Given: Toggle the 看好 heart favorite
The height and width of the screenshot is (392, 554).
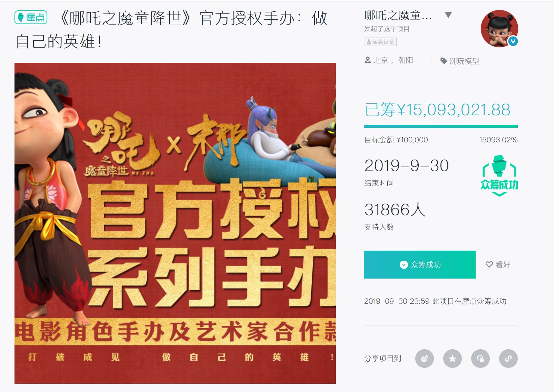Looking at the screenshot, I should 497,264.
